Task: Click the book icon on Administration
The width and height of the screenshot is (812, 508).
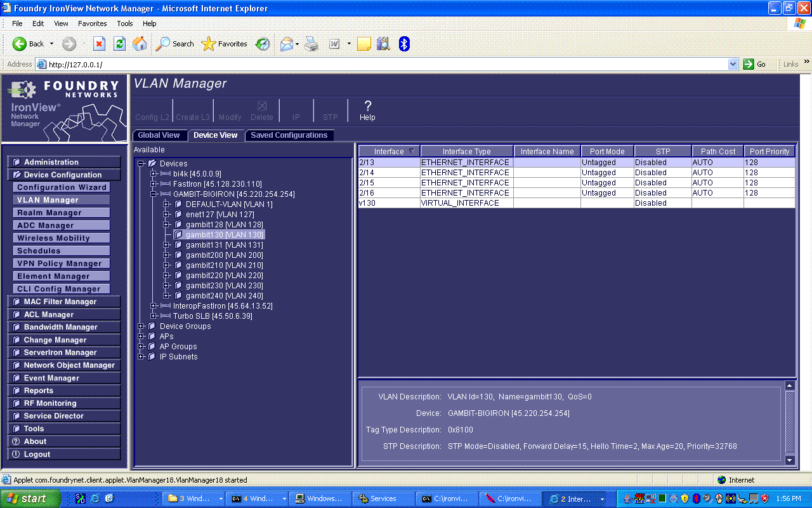Action: click(x=16, y=162)
